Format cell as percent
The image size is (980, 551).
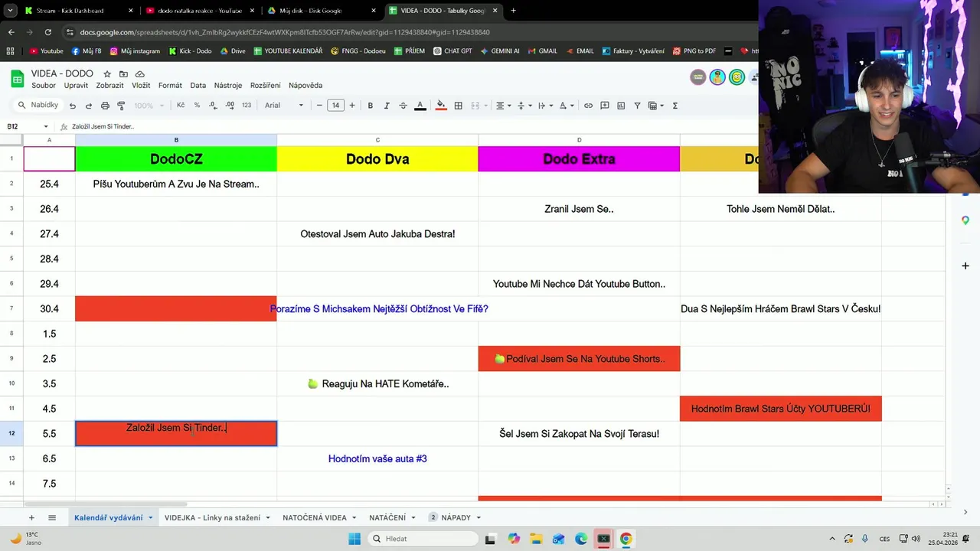197,106
